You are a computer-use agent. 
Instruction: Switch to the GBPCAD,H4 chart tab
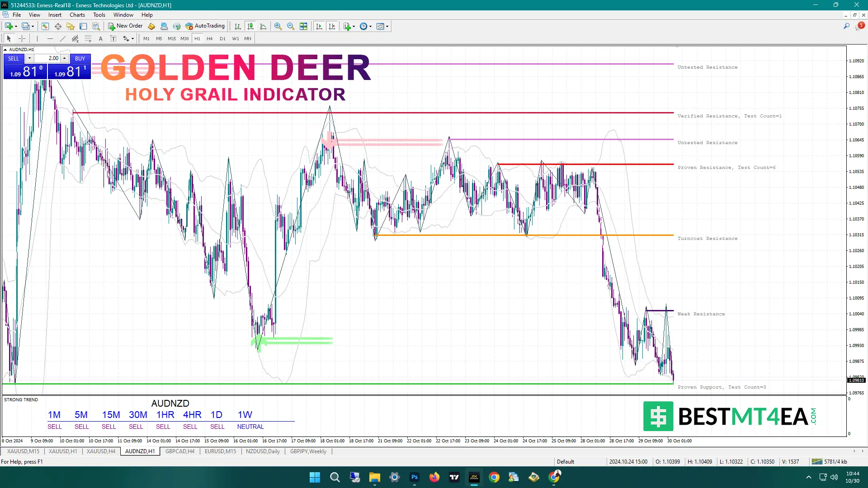coord(179,451)
